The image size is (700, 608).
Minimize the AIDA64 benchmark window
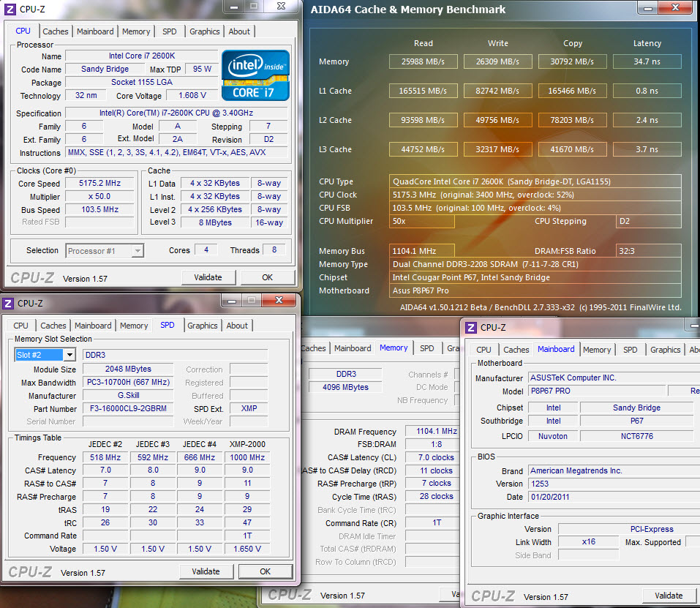pyautogui.click(x=648, y=7)
